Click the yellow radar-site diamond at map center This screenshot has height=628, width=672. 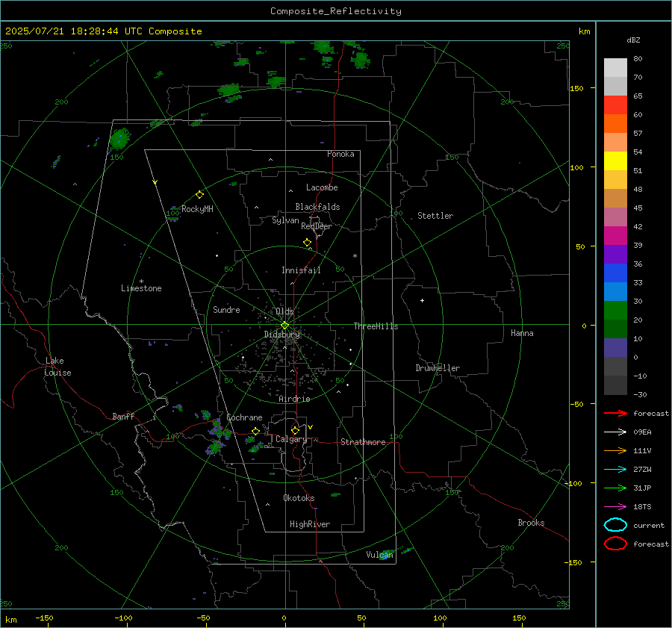coord(285,326)
